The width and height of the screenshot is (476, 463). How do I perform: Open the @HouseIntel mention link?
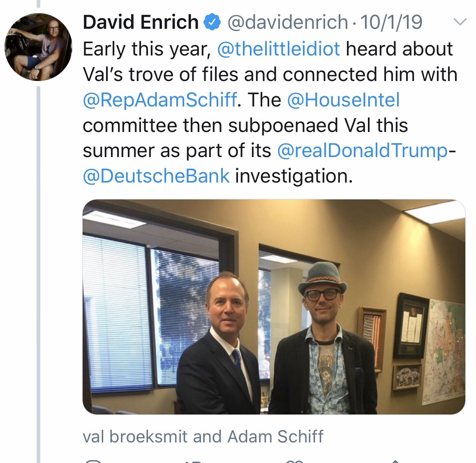point(343,100)
